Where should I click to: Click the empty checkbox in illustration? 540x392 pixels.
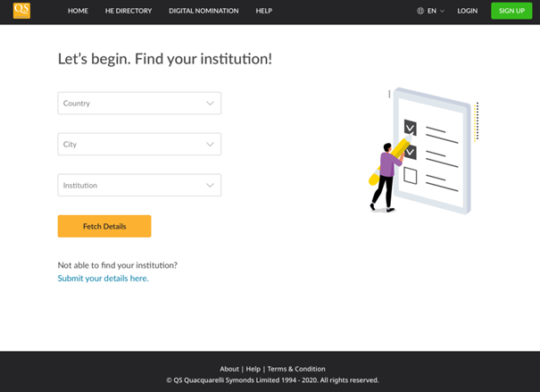point(411,176)
